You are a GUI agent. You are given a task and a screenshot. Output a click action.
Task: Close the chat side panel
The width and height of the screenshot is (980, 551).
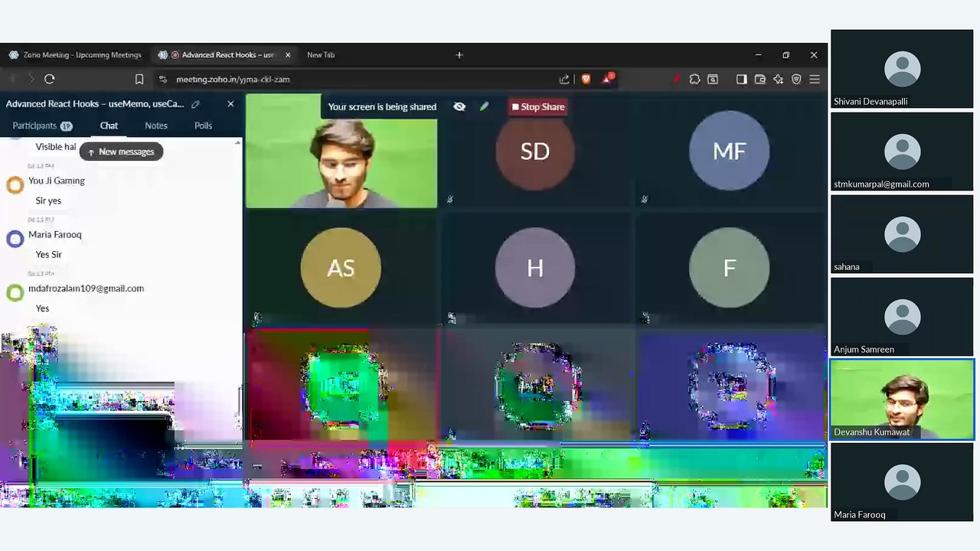tap(230, 104)
